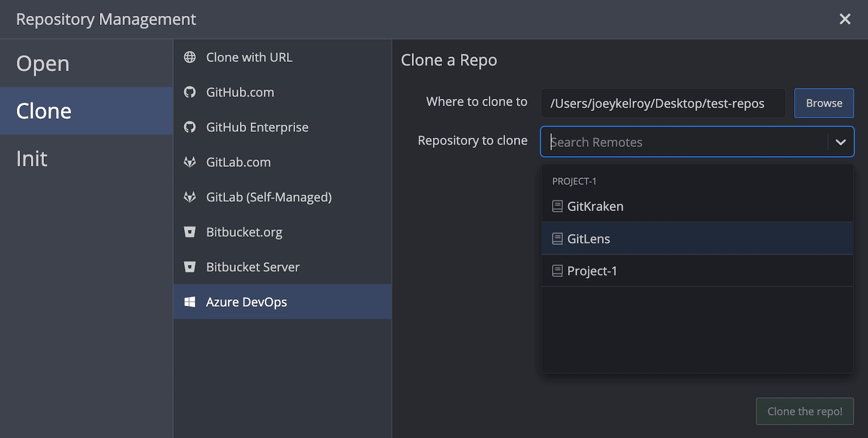Click the repo icon next to GitKraken

(557, 206)
